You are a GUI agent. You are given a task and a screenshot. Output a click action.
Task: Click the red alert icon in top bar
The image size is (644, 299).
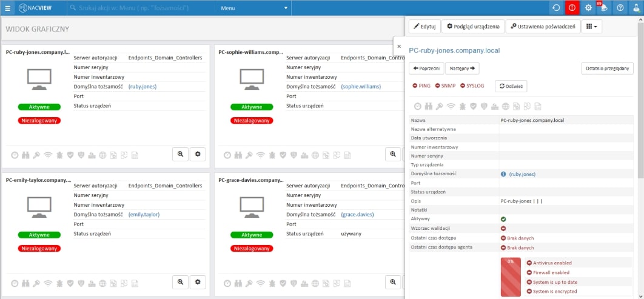point(572,8)
